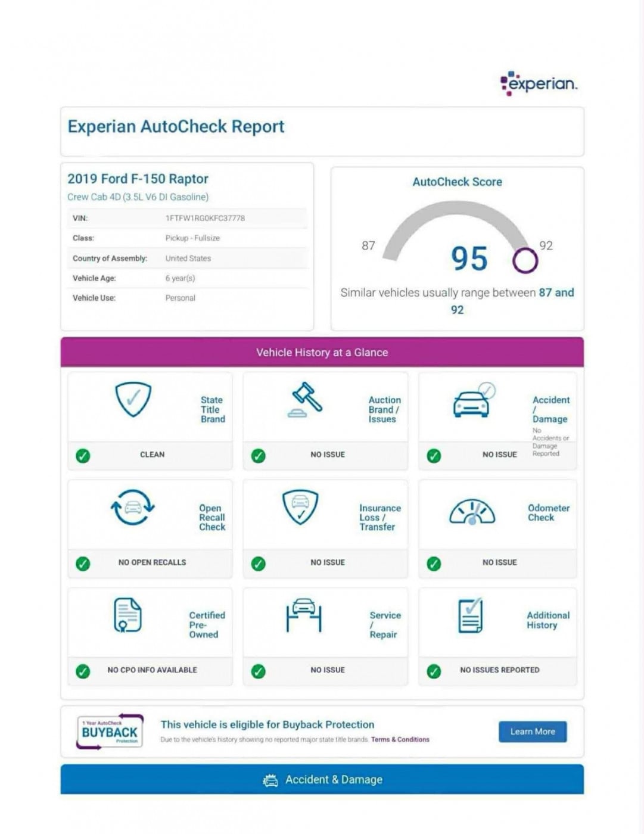Click the Certified Pre-Owned document icon
Image resolution: width=644 pixels, height=834 pixels.
127,615
